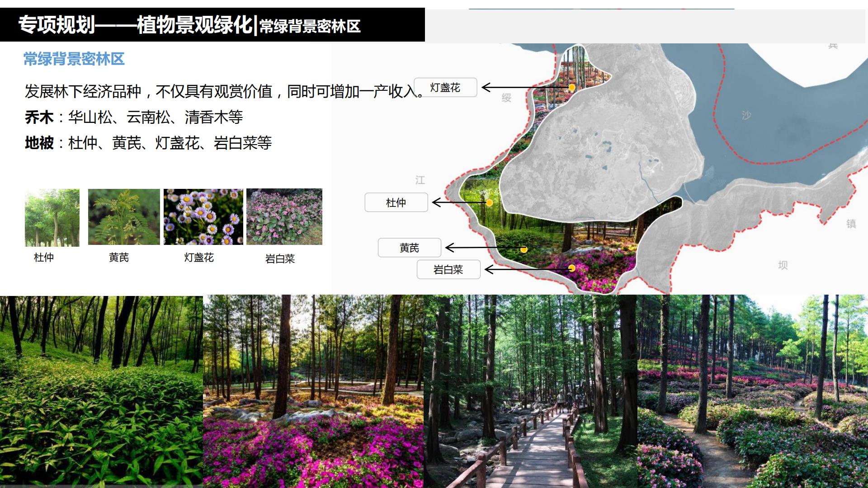Select the yellow 杜仲 location marker

tap(489, 202)
